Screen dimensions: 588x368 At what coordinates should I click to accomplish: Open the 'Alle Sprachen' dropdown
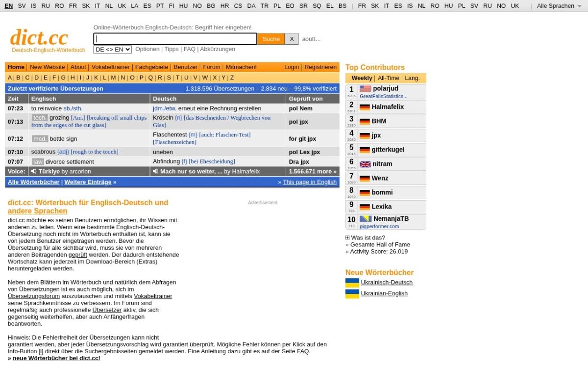(x=559, y=6)
